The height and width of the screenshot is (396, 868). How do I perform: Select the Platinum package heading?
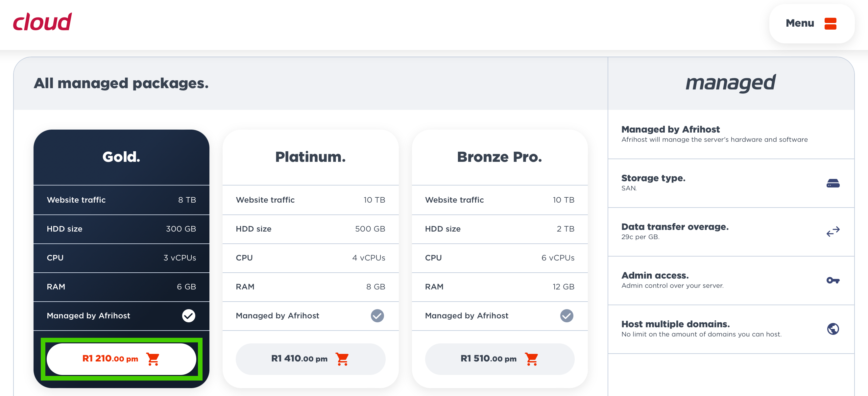[x=310, y=157]
